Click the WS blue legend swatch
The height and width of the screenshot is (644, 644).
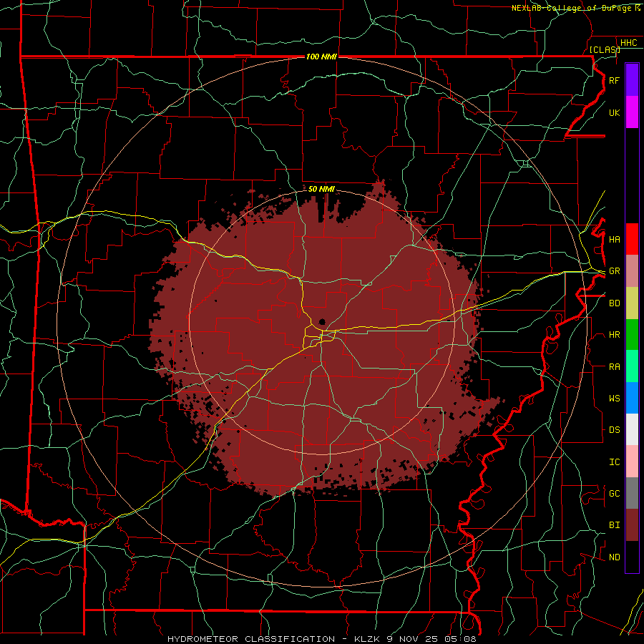tap(632, 398)
